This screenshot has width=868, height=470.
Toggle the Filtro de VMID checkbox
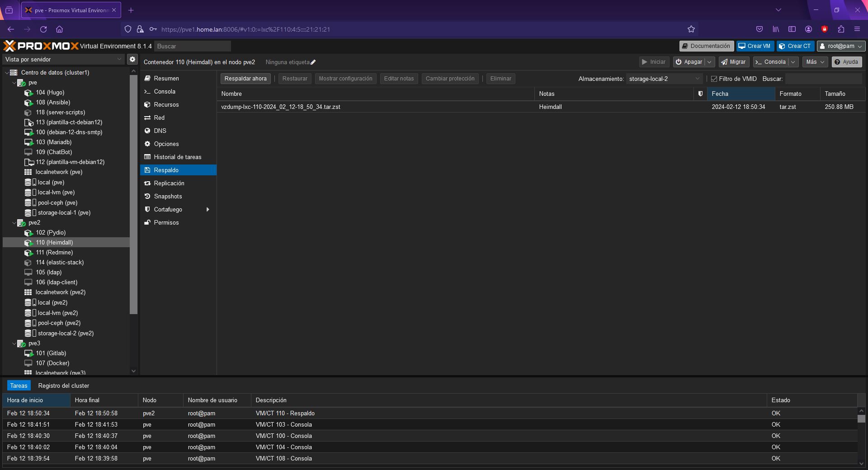(714, 79)
